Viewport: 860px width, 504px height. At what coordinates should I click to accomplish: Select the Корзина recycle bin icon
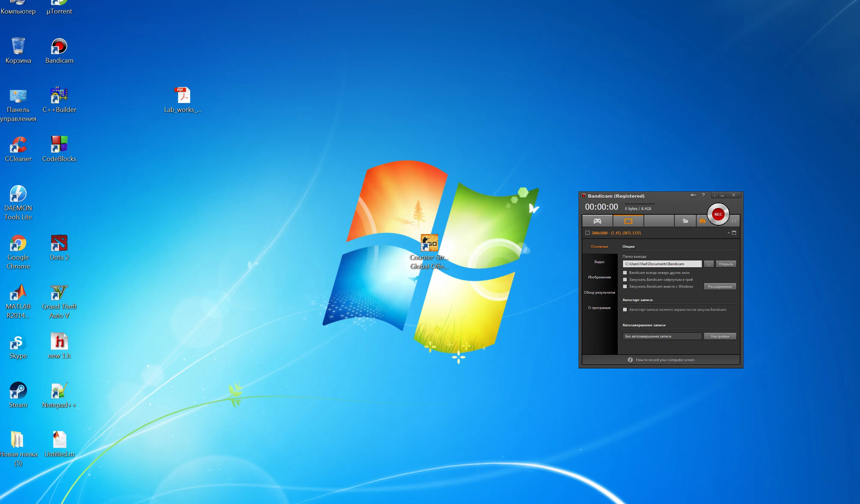tap(18, 50)
